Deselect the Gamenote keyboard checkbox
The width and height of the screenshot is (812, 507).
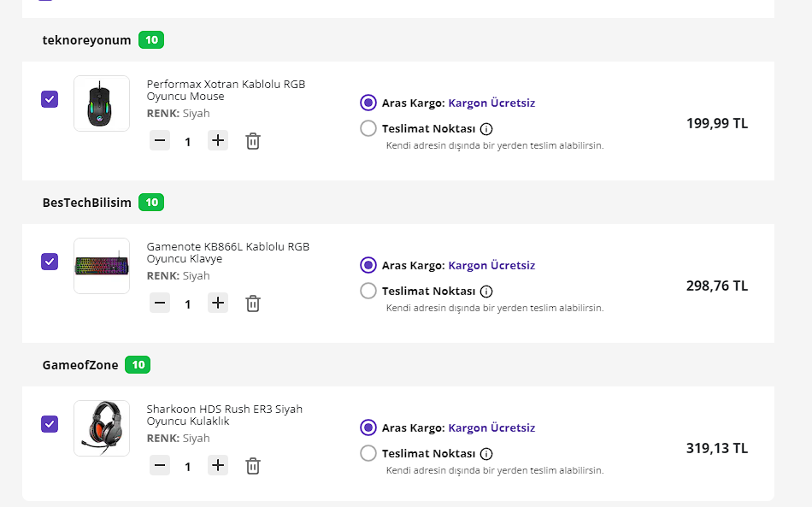pos(50,262)
